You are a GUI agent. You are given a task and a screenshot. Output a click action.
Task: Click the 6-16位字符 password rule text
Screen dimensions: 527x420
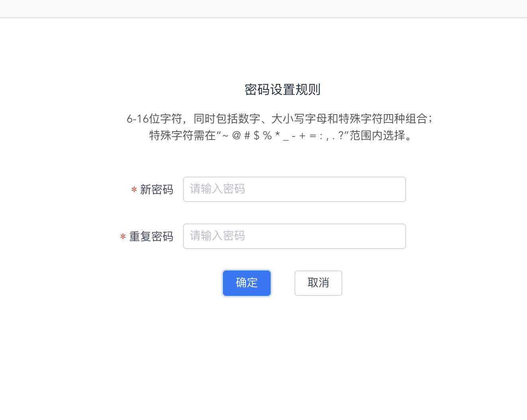pyautogui.click(x=280, y=119)
